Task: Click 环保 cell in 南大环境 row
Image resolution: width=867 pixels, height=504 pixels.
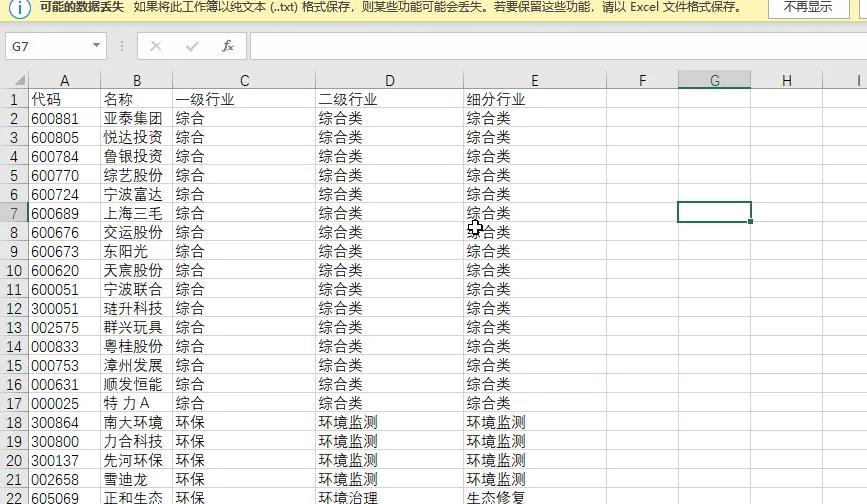Action: pos(244,422)
